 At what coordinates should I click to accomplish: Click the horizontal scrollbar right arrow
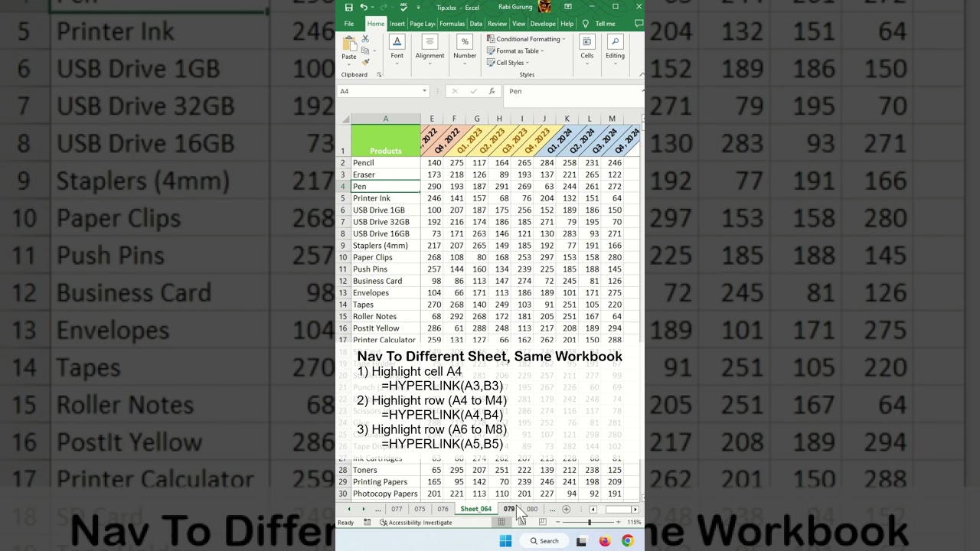click(x=635, y=509)
